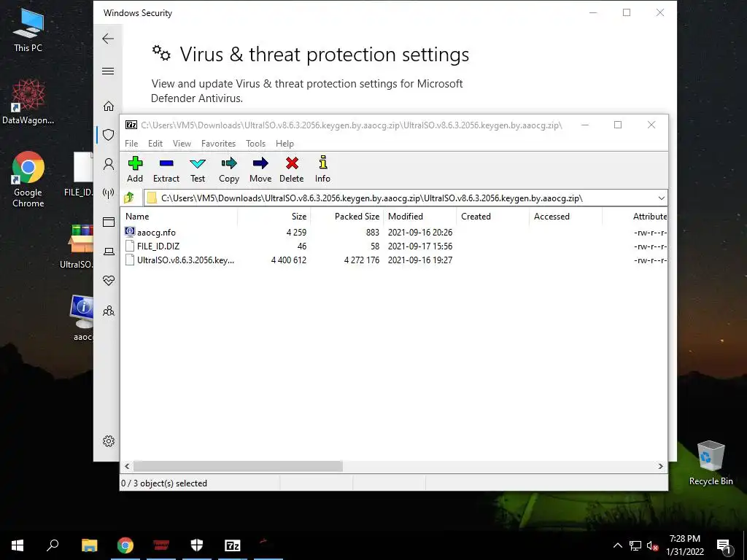The height and width of the screenshot is (560, 747).
Task: Open Virus & threat protection shield icon
Action: 109,135
